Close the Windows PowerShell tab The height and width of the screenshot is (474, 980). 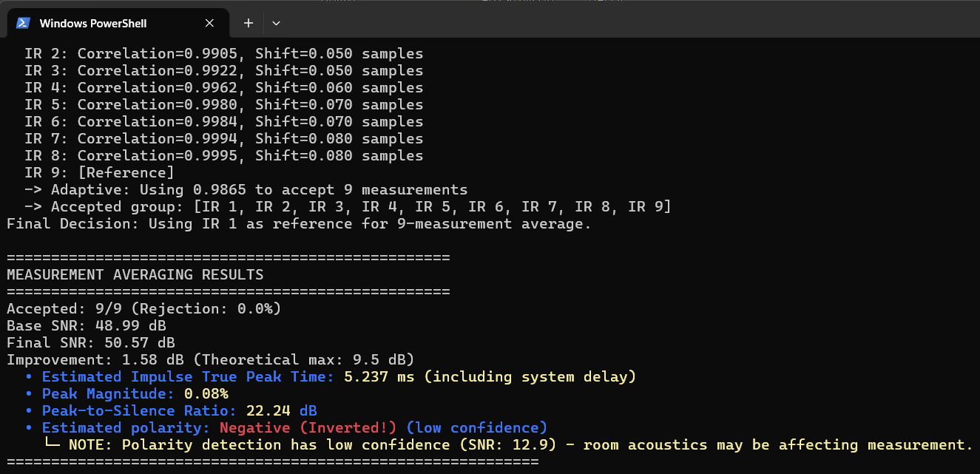point(209,23)
